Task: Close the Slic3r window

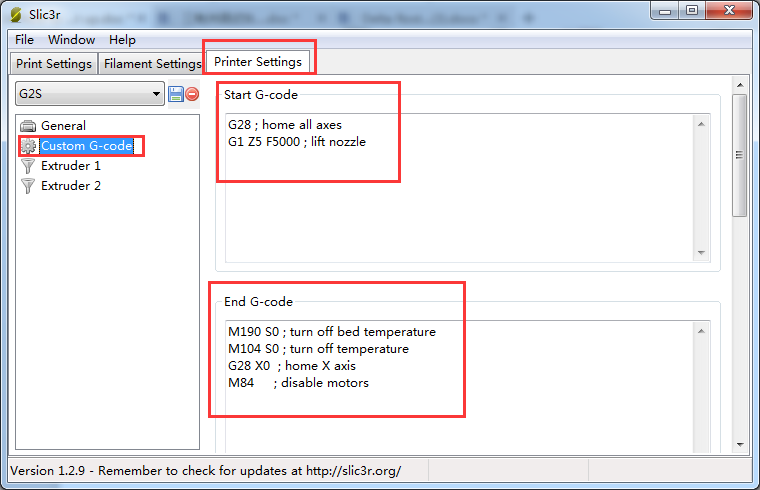Action: click(729, 11)
